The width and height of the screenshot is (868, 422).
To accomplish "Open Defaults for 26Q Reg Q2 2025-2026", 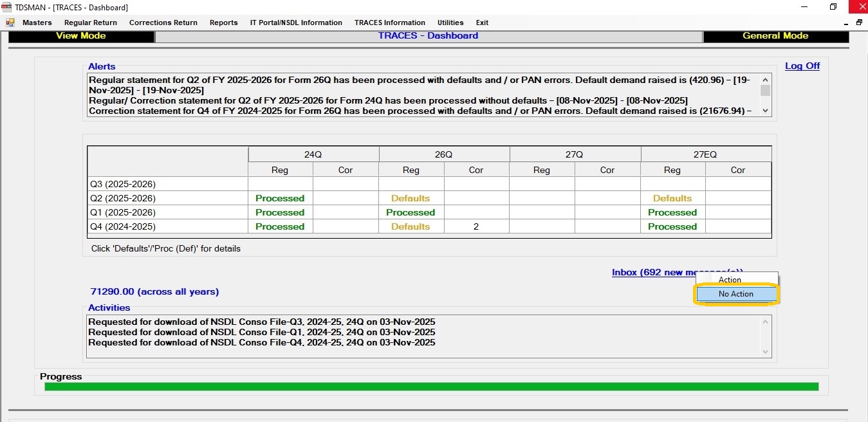I will point(411,198).
